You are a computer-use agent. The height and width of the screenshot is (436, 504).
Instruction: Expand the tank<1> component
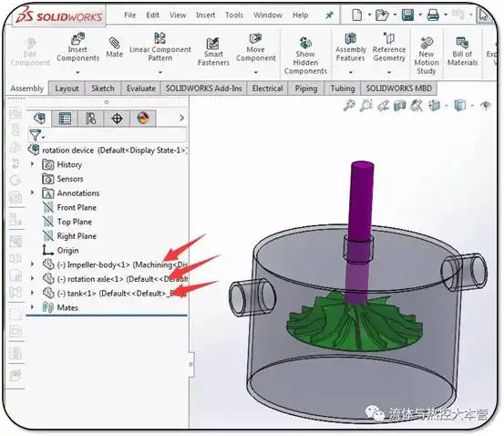click(32, 293)
